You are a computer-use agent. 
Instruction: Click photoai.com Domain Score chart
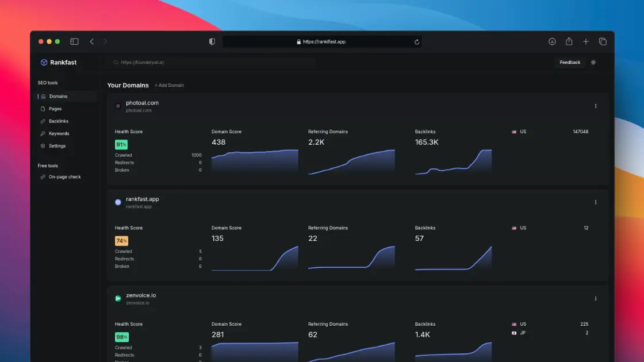pos(255,160)
